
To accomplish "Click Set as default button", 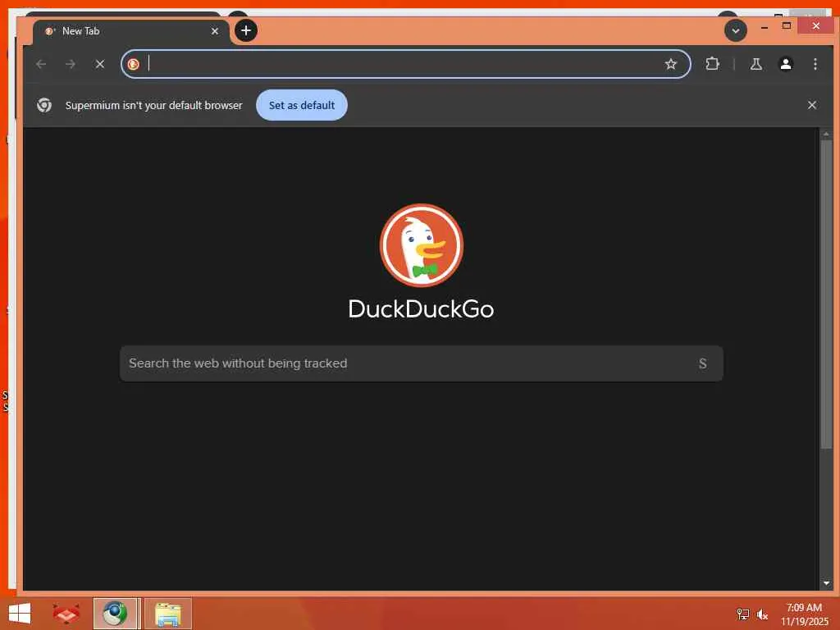I will click(302, 105).
